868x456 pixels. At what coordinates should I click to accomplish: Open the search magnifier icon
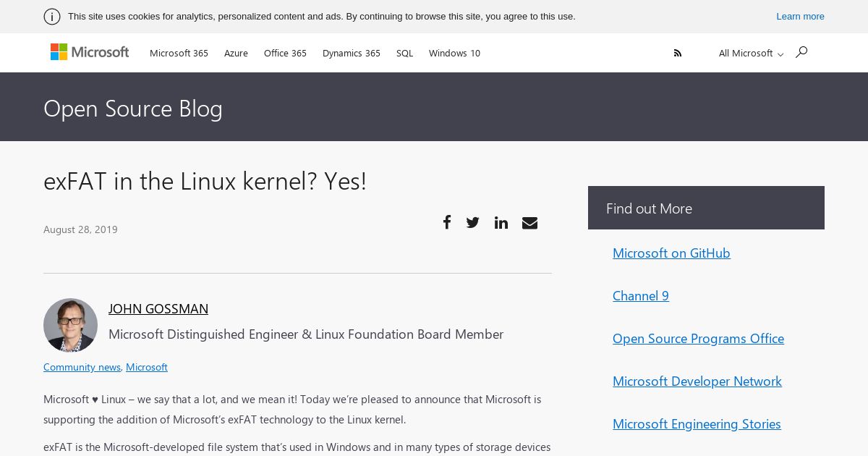[x=801, y=52]
